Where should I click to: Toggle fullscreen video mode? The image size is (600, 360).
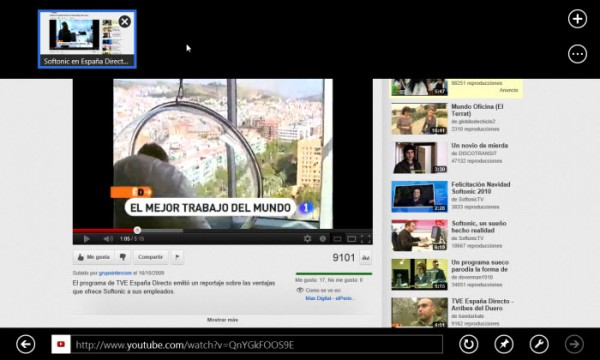coord(366,239)
